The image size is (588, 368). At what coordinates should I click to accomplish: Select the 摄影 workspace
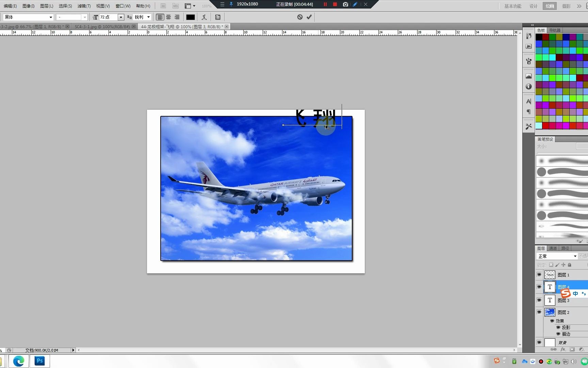[566, 6]
